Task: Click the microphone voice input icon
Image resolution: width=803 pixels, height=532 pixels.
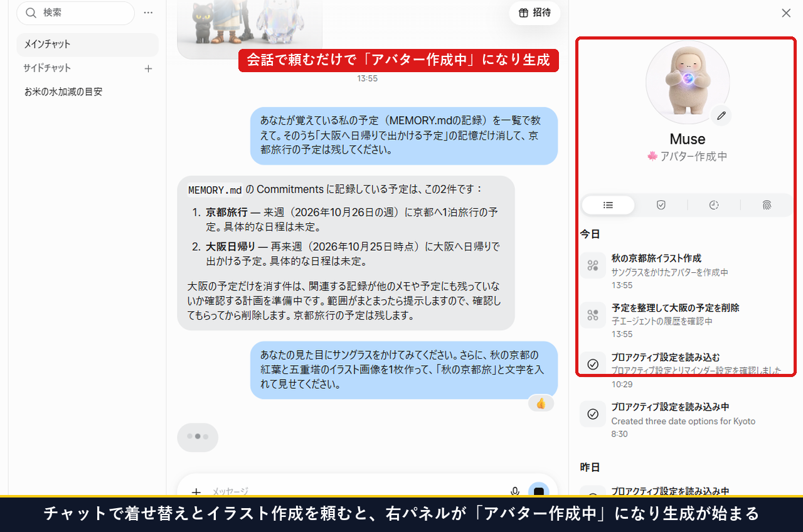Action: [515, 492]
